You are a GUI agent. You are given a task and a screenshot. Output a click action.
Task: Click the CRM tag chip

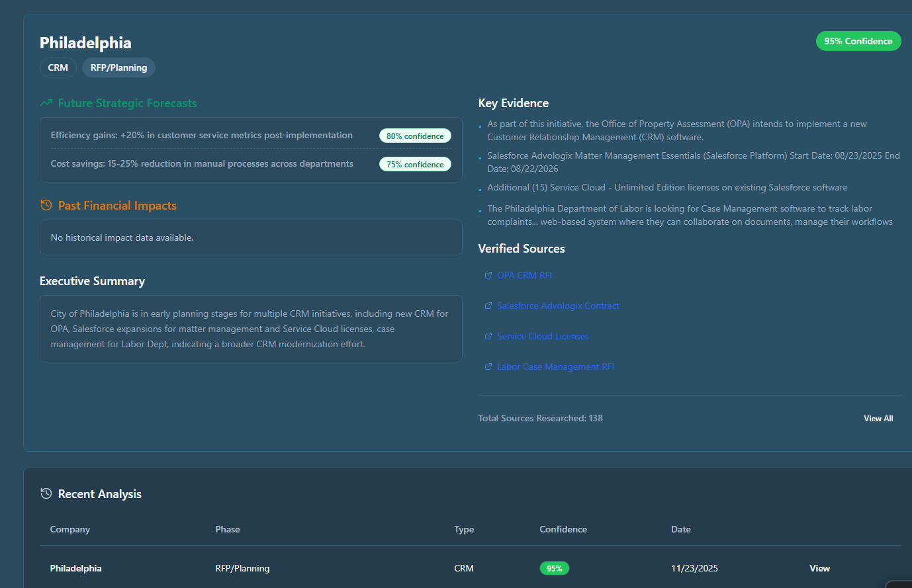coord(58,67)
